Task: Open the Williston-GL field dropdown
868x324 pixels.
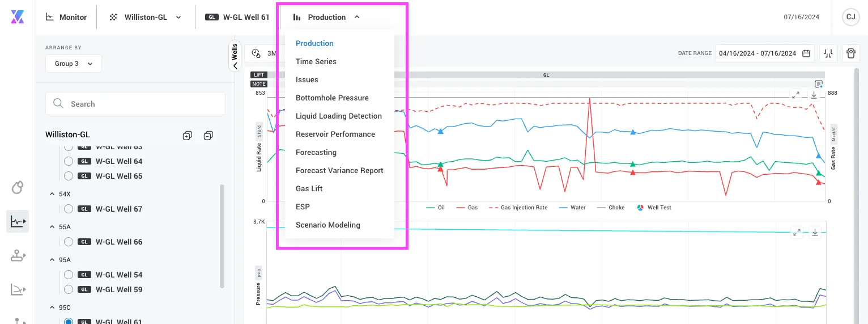Action: coord(146,17)
